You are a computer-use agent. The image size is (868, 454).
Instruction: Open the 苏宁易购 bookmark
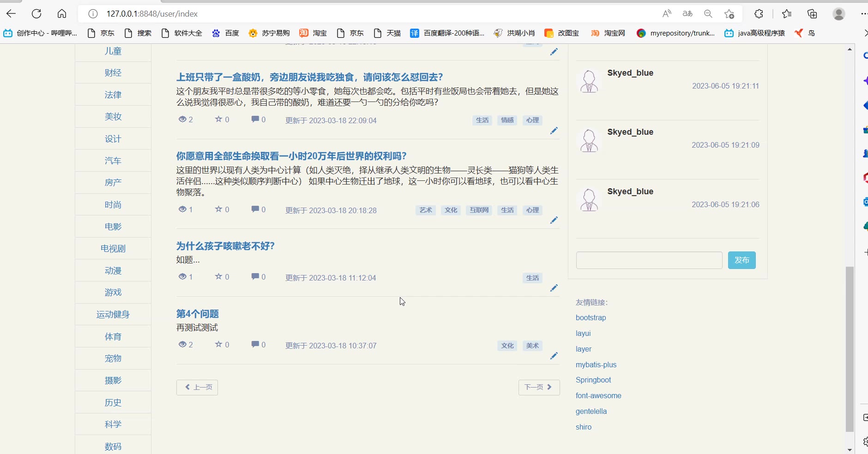click(269, 33)
